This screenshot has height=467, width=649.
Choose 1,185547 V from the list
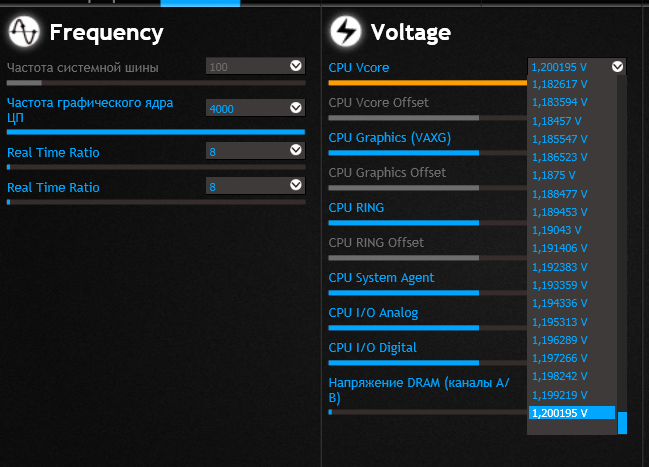coord(560,139)
